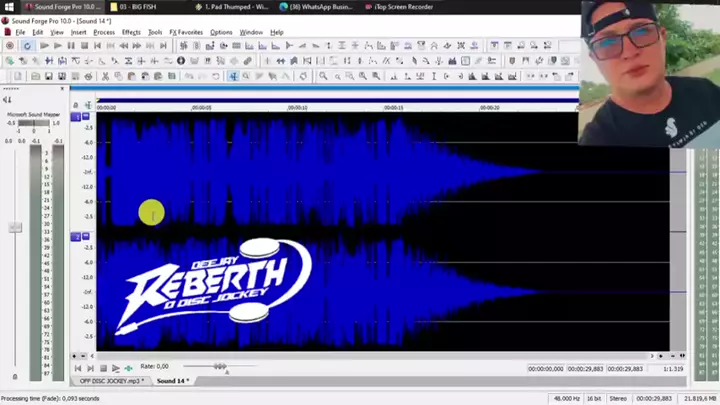Click the statistics histogram icon in middle toolbar
This screenshot has width=720, height=405.
click(452, 61)
